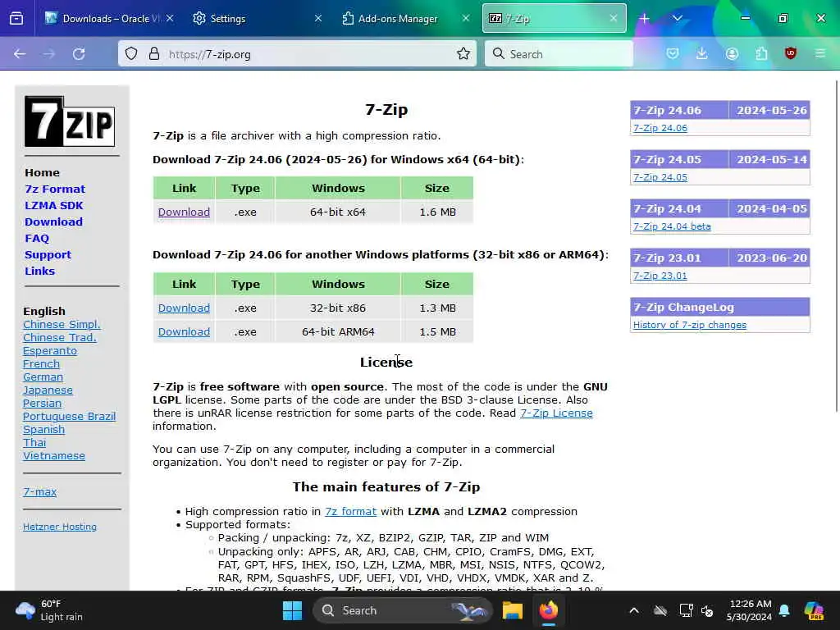Image resolution: width=840 pixels, height=630 pixels.
Task: Switch language to German
Action: (43, 377)
